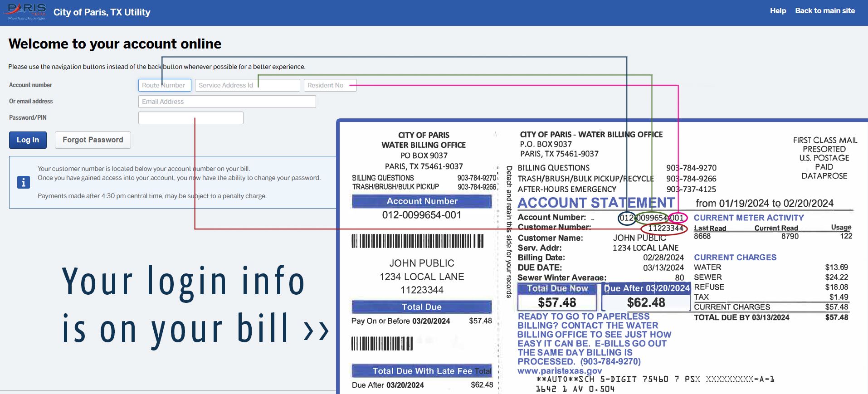The height and width of the screenshot is (394, 868).
Task: Click the large barcode on bill stub
Action: click(417, 241)
